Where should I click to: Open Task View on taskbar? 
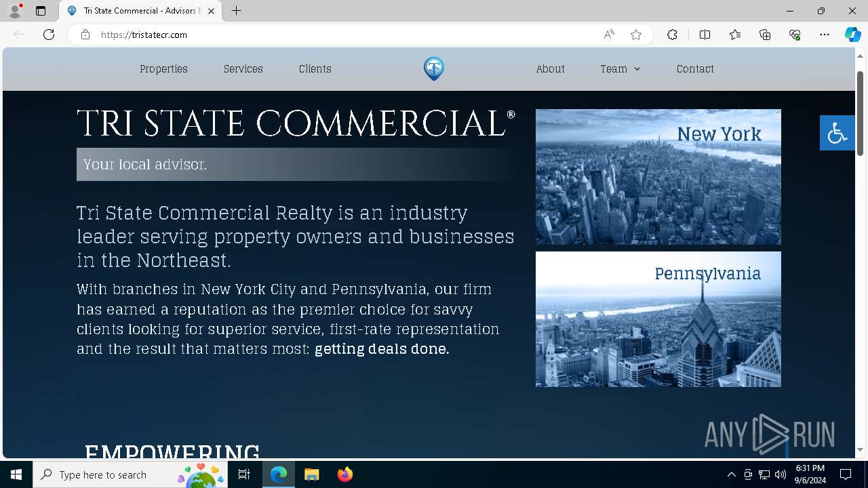[244, 474]
